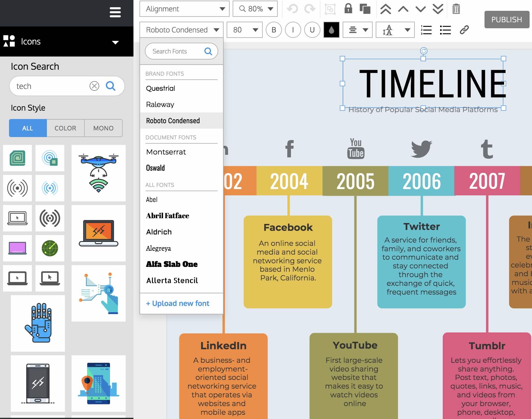
Task: Open the hamburger menu
Action: click(x=115, y=12)
